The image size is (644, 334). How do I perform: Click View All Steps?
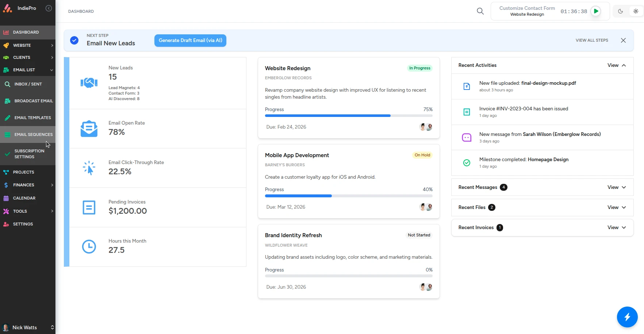point(591,40)
